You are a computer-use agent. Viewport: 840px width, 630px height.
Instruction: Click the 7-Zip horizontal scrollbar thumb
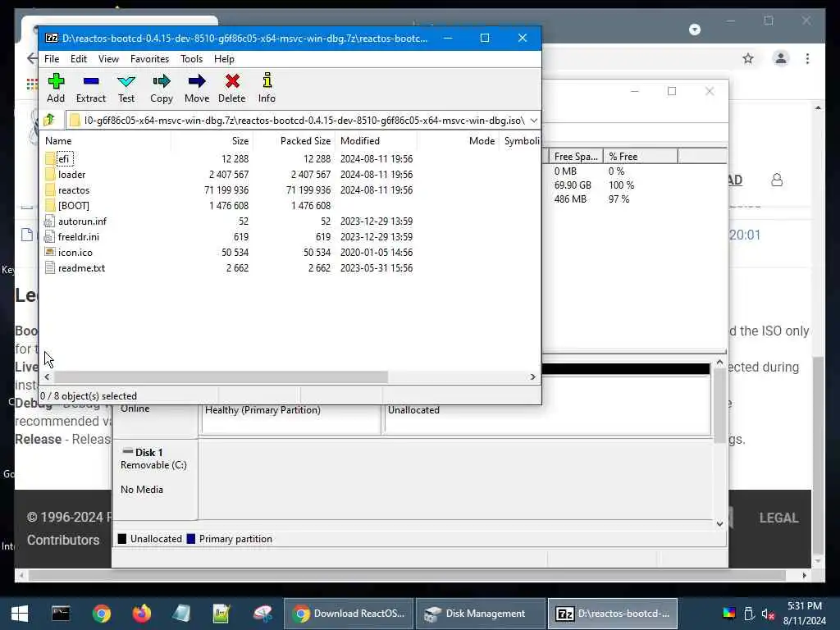point(221,377)
